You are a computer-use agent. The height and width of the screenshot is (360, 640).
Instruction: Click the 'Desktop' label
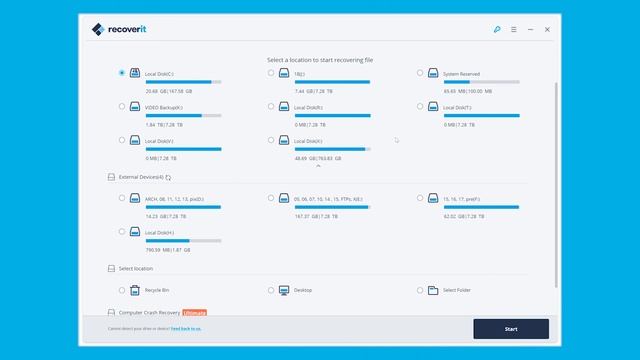(x=303, y=290)
